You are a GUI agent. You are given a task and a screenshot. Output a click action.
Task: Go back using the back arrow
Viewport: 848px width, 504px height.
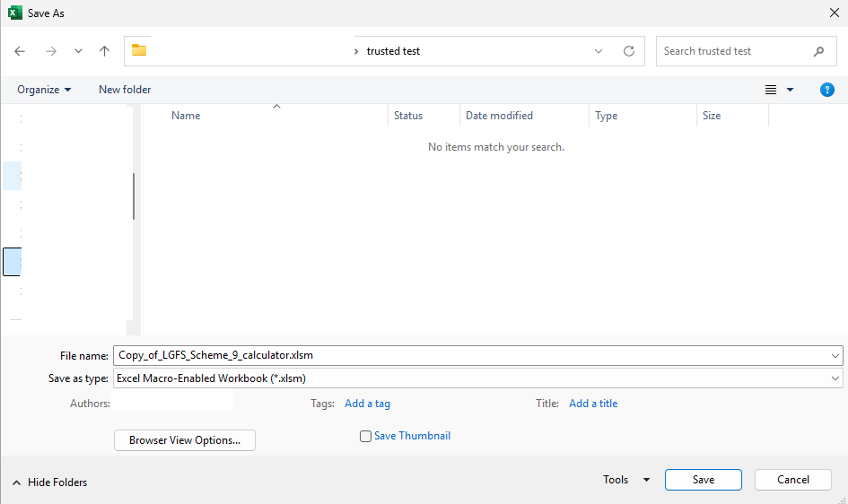click(20, 51)
